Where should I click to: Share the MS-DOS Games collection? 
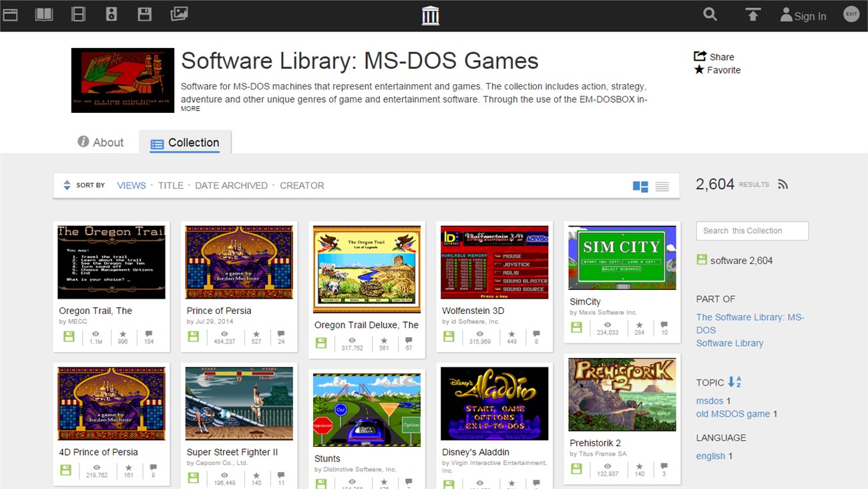coord(714,57)
